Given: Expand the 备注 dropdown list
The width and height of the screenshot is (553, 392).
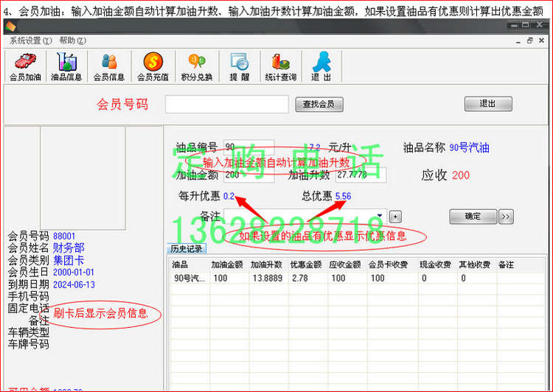Looking at the screenshot, I should (x=380, y=216).
